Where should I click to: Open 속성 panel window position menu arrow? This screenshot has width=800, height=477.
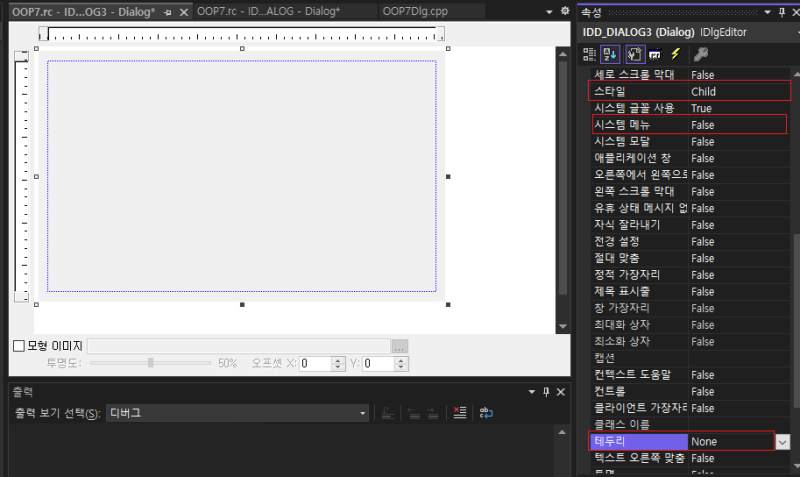[x=767, y=12]
